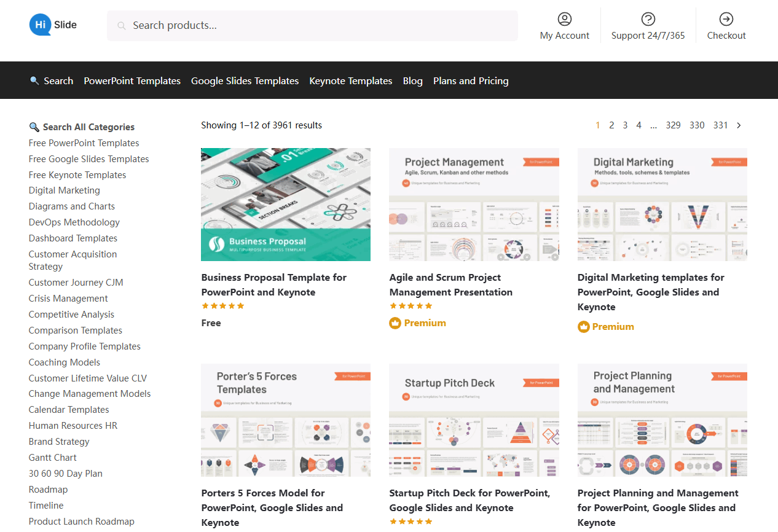778x532 pixels.
Task: Go to next results page arrow
Action: coord(739,125)
